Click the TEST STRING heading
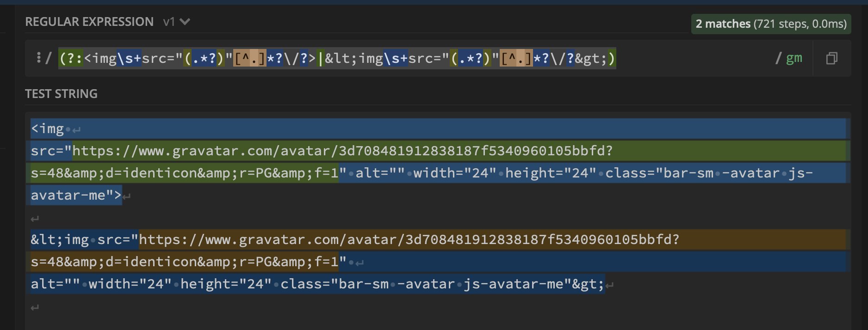Image resolution: width=868 pixels, height=330 pixels. point(61,94)
